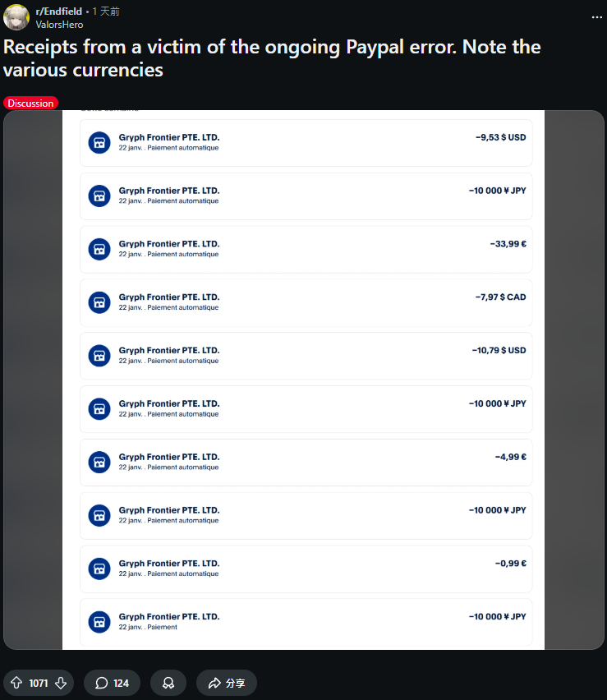This screenshot has height=700, width=607.
Task: Select the Discussion flair tag
Action: (x=30, y=103)
